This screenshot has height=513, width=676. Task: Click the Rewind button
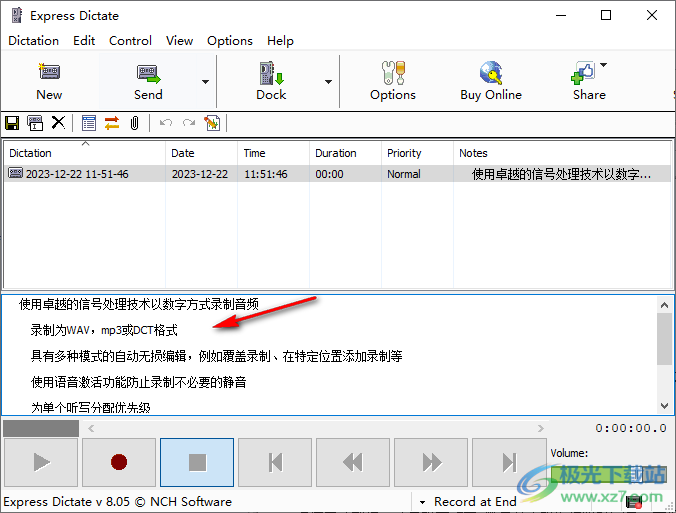click(353, 463)
